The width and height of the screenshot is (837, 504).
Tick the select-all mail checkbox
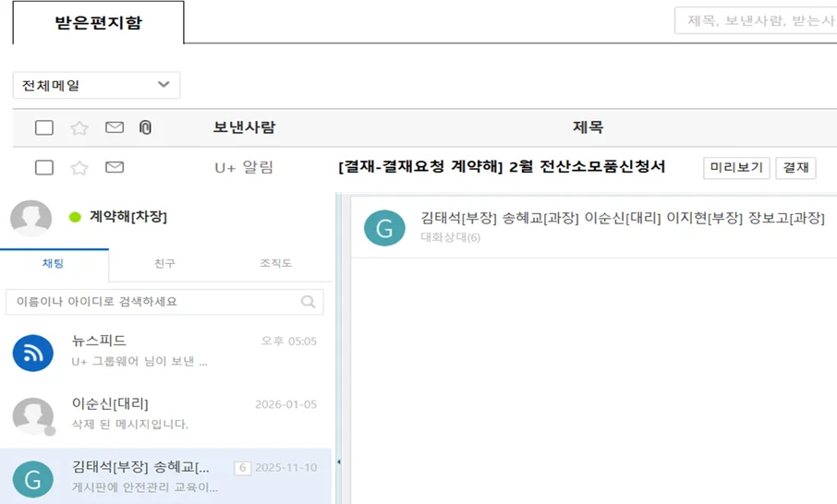(44, 127)
